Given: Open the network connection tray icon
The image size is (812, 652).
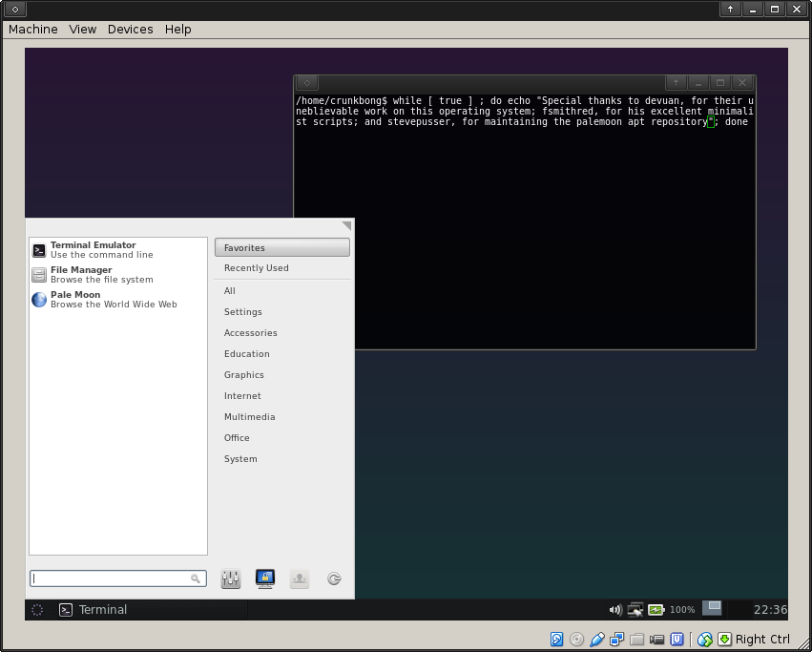Looking at the screenshot, I should (x=635, y=609).
